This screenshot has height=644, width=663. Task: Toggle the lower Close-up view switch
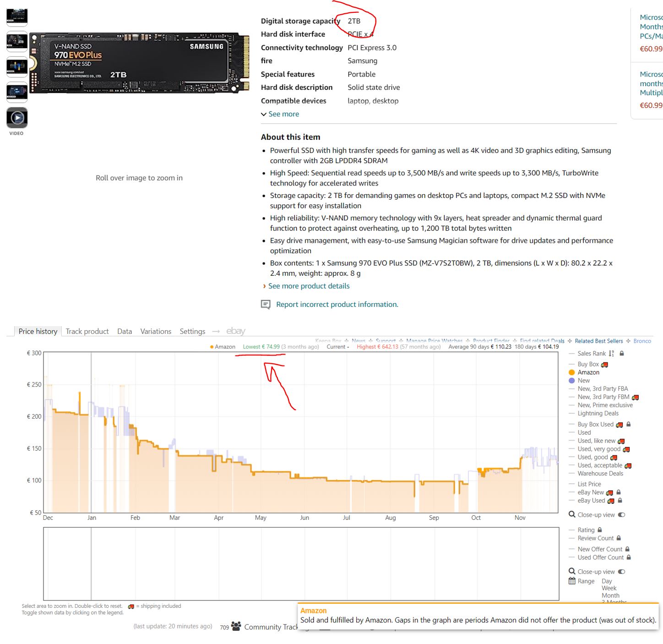tap(621, 572)
